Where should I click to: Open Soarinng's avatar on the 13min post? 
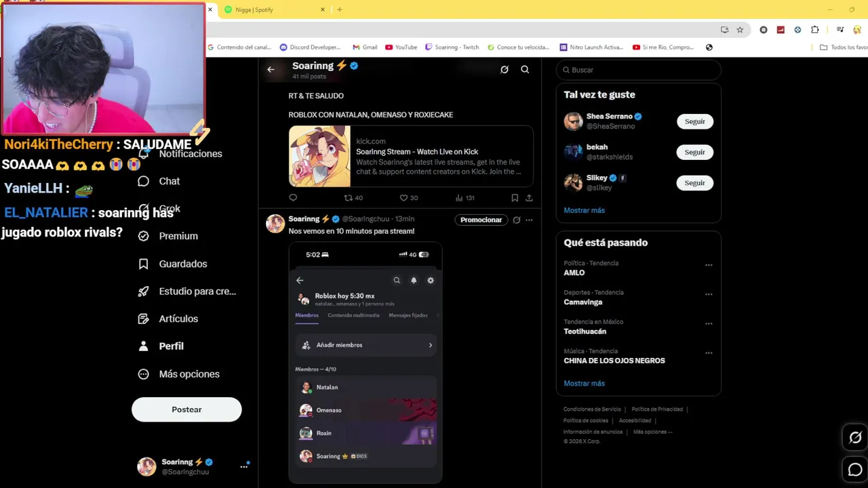pyautogui.click(x=275, y=224)
